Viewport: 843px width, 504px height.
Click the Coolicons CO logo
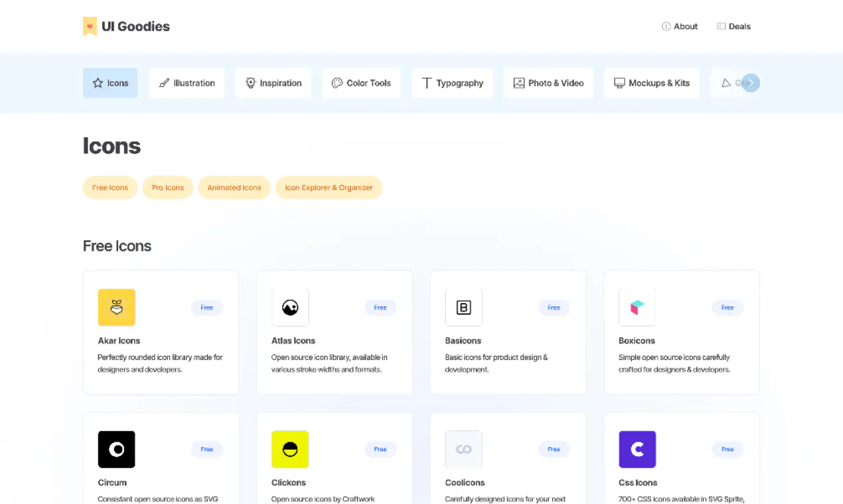[x=463, y=450]
